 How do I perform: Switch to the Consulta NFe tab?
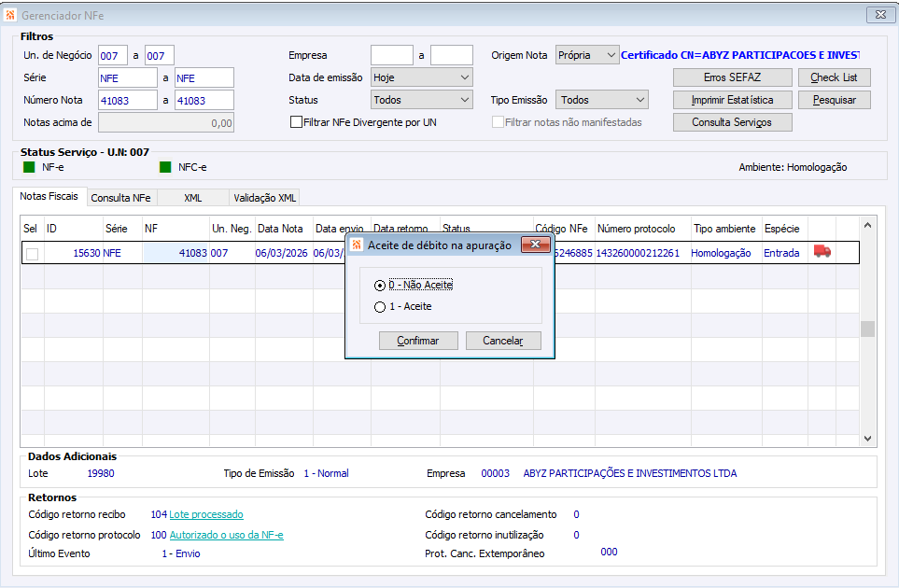[x=121, y=198]
